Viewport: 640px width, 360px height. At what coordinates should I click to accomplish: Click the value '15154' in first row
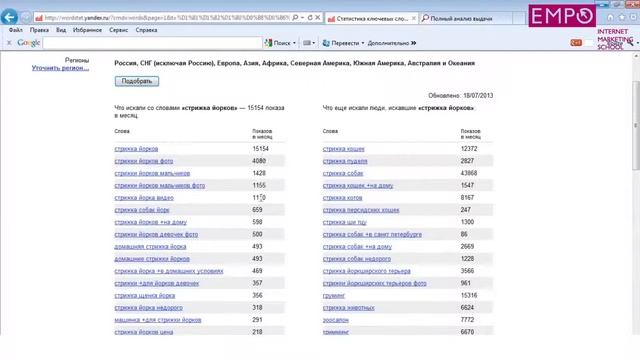click(260, 149)
